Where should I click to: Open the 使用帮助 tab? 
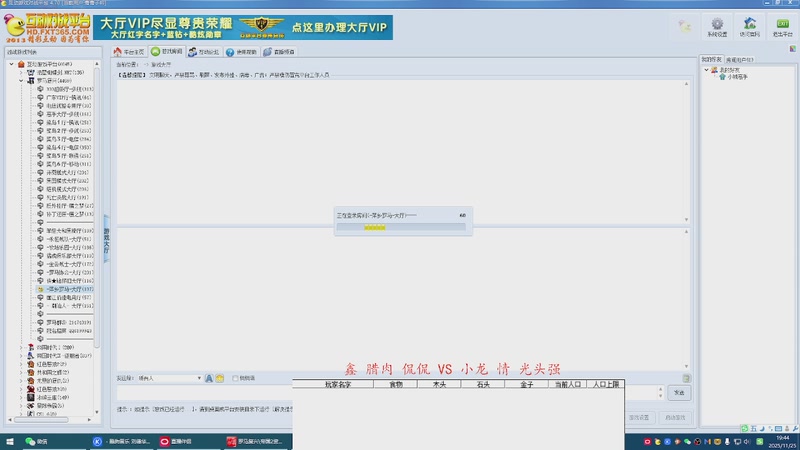click(241, 52)
